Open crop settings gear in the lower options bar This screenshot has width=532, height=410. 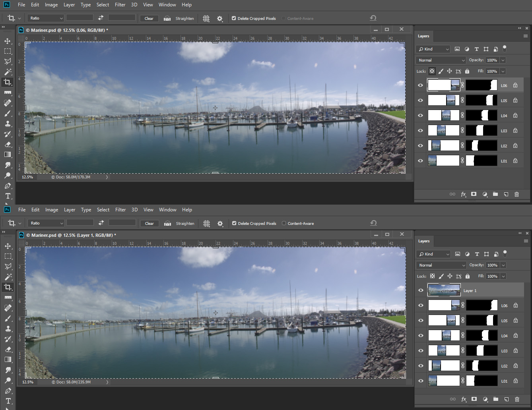(x=220, y=223)
